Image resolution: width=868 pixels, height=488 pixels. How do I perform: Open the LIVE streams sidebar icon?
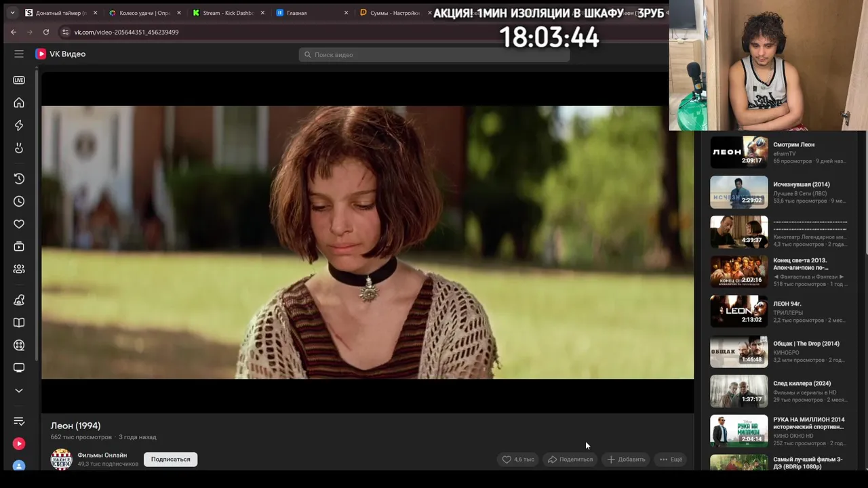pos(19,80)
